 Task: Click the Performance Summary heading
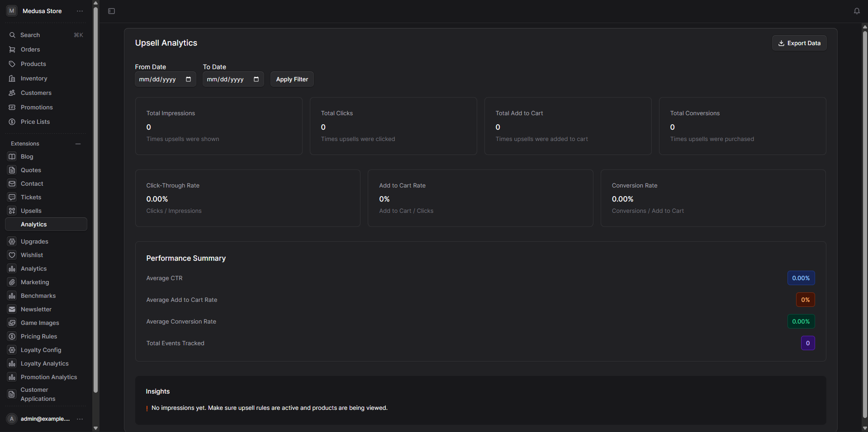coord(186,258)
